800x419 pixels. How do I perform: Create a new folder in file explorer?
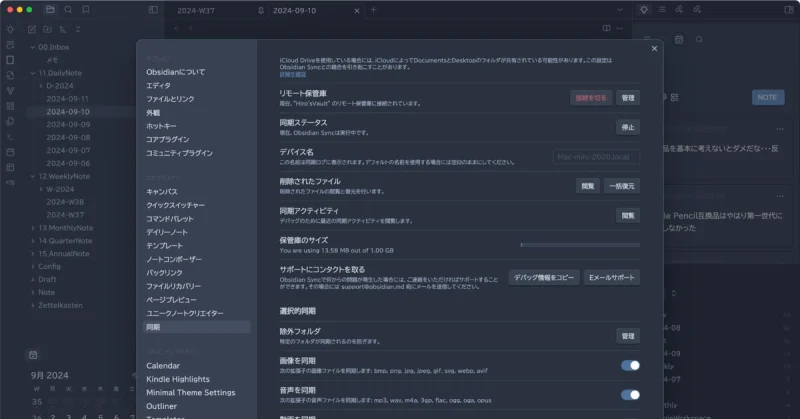pos(47,30)
